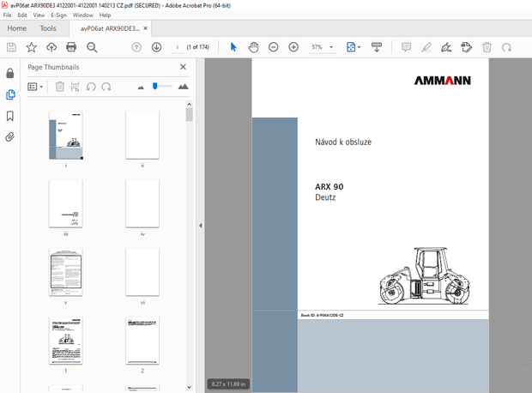Click the zoom in plus button
The image size is (532, 393).
[x=293, y=47]
